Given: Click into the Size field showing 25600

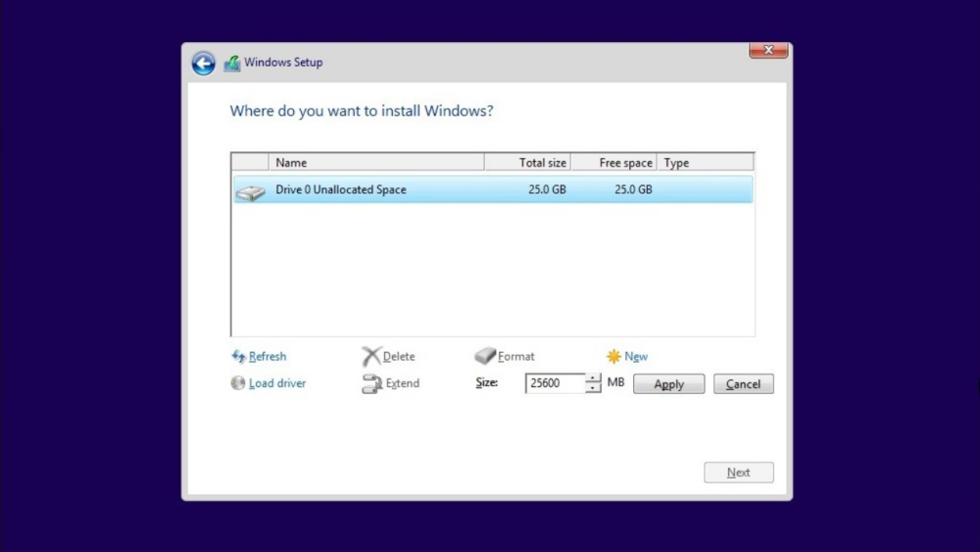Looking at the screenshot, I should pos(555,383).
